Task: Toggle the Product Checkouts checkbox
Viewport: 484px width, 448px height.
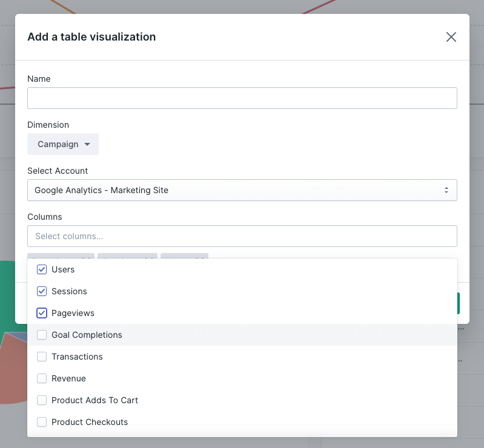Action: 42,422
